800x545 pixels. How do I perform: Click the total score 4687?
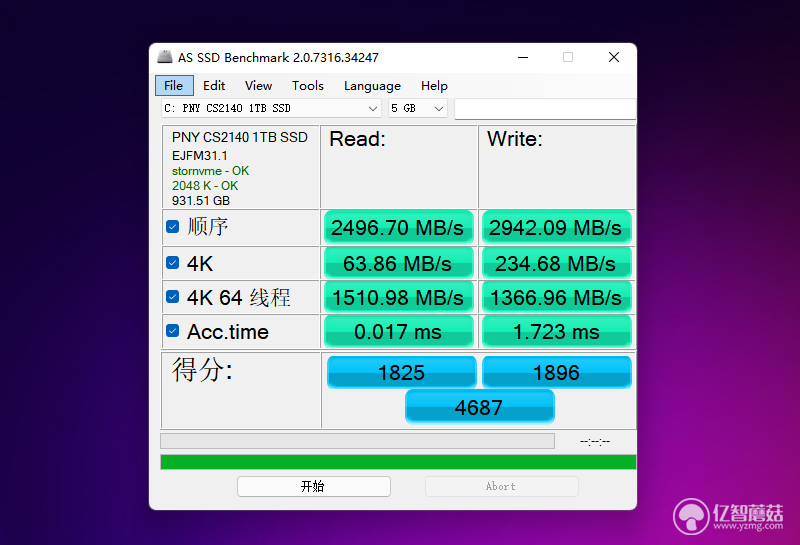point(480,407)
